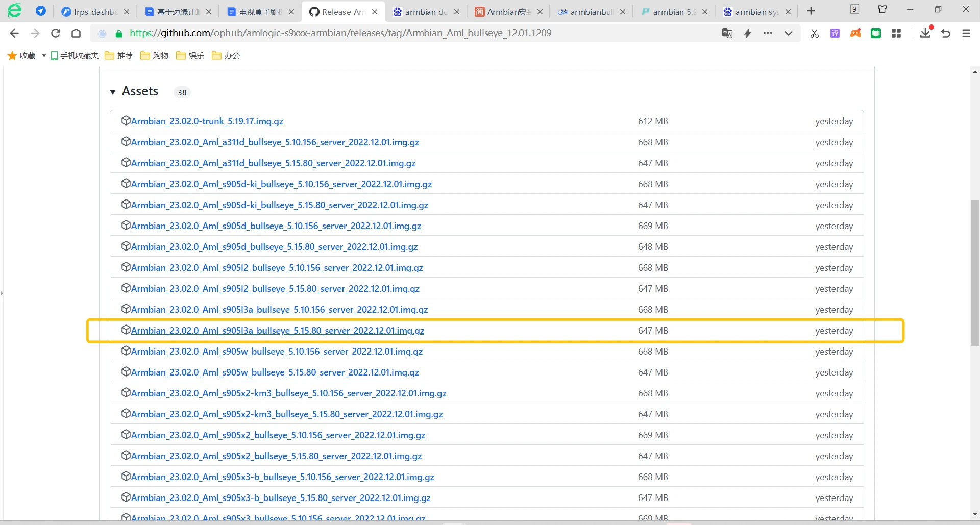
Task: Click 612 MB size of trunk image
Action: point(653,121)
